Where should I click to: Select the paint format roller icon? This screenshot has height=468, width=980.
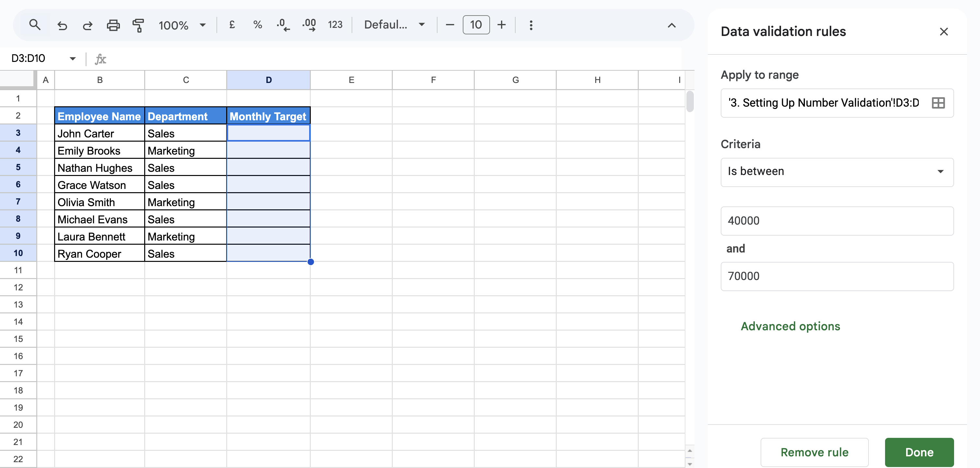tap(138, 26)
